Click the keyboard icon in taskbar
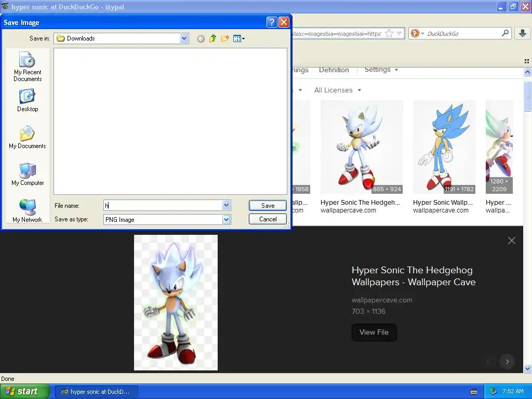Image resolution: width=532 pixels, height=399 pixels. (474, 392)
